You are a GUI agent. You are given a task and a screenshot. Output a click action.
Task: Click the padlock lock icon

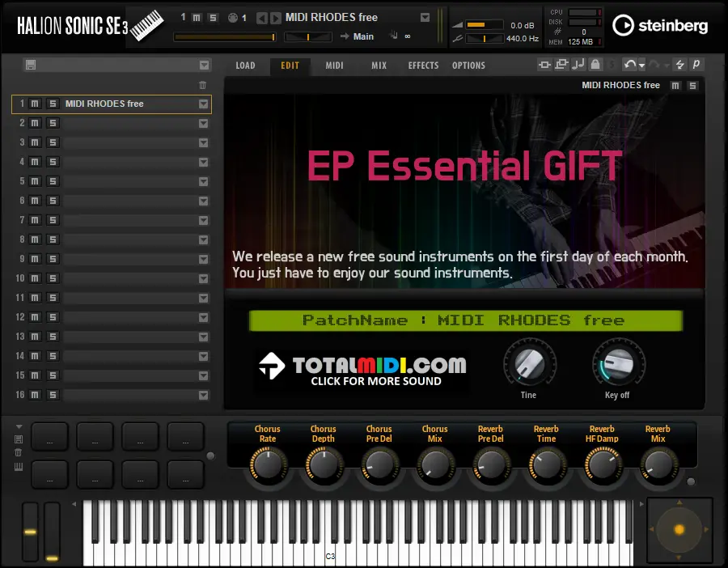[595, 65]
